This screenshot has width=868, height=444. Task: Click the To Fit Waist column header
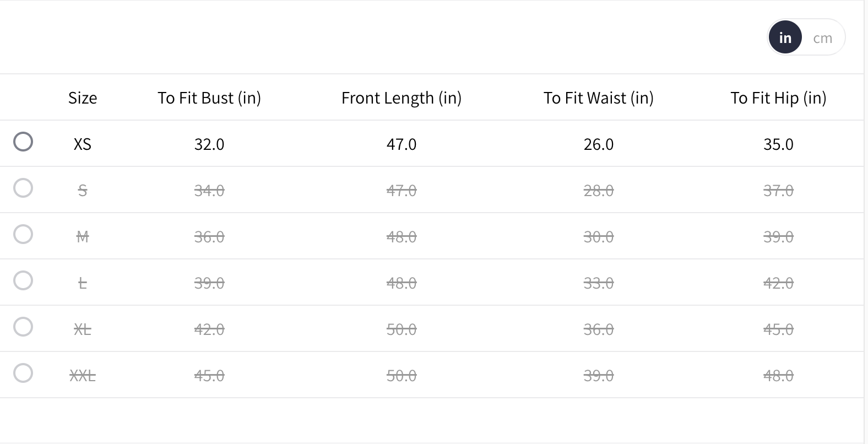pyautogui.click(x=599, y=98)
